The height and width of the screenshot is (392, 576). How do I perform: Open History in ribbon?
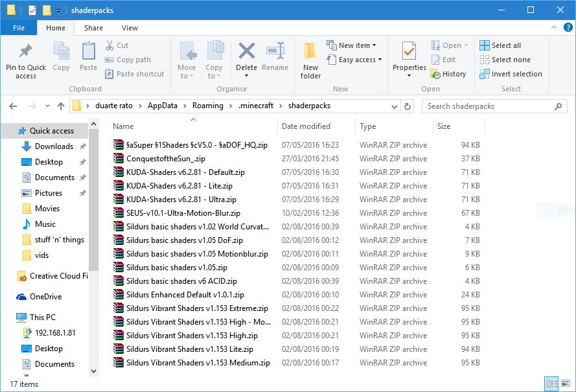pyautogui.click(x=448, y=75)
